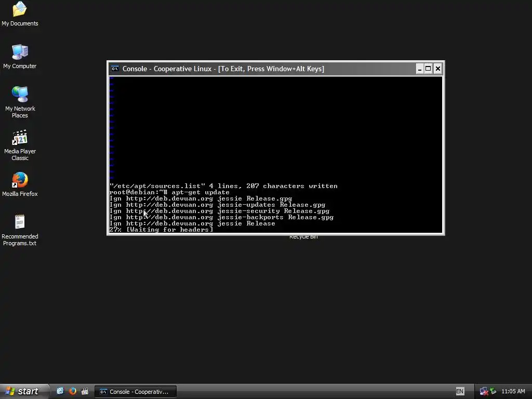
Task: Click the 'jessie-security Release.gpg' line
Action: pyautogui.click(x=219, y=211)
